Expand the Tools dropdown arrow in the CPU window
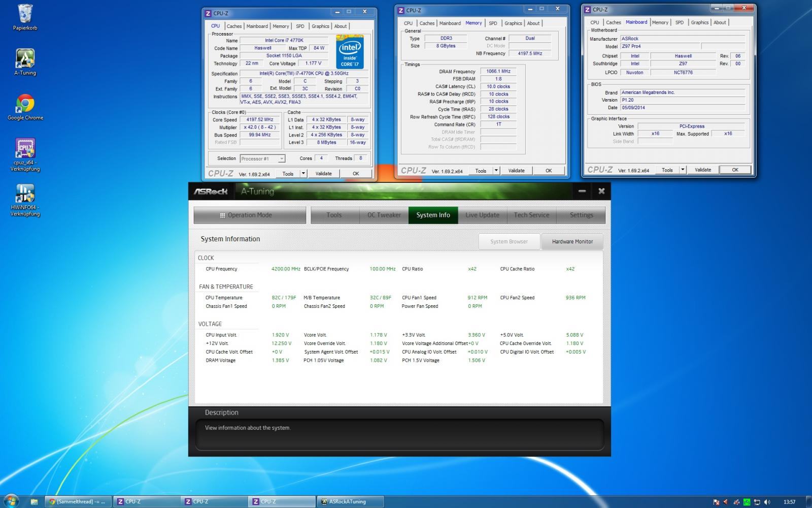Viewport: 812px width, 508px height. click(x=303, y=173)
